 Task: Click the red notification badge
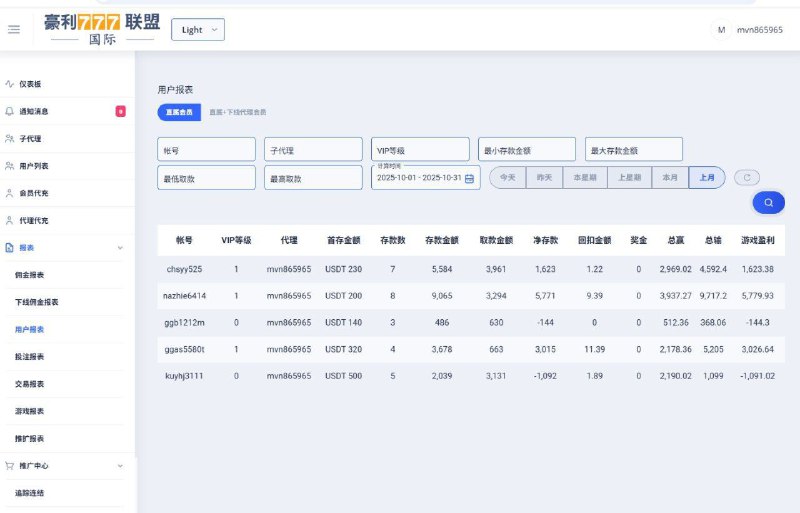point(121,111)
